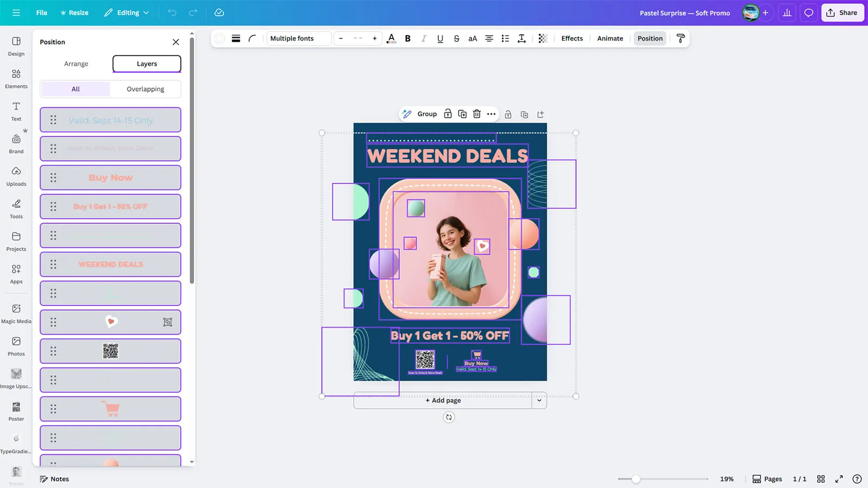The height and width of the screenshot is (488, 868).
Task: Select the Overlapping layers filter
Action: coord(145,89)
